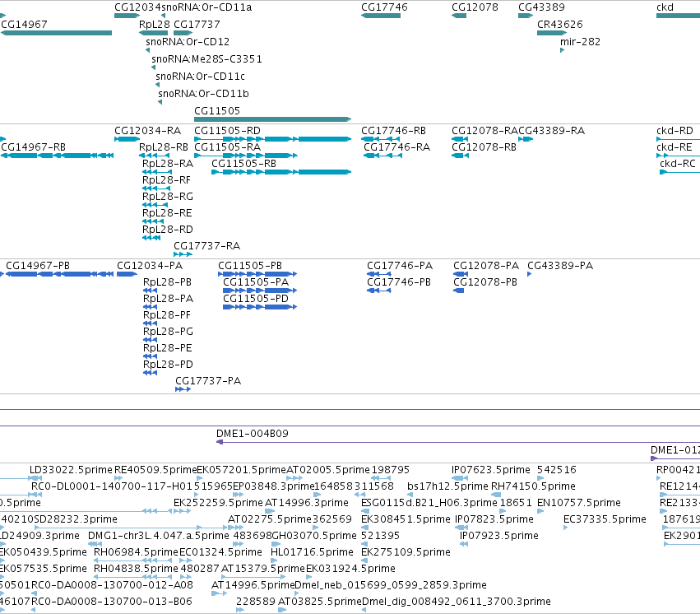The image size is (700, 614).
Task: Select EST AT02005.5prime
Action: 328,470
